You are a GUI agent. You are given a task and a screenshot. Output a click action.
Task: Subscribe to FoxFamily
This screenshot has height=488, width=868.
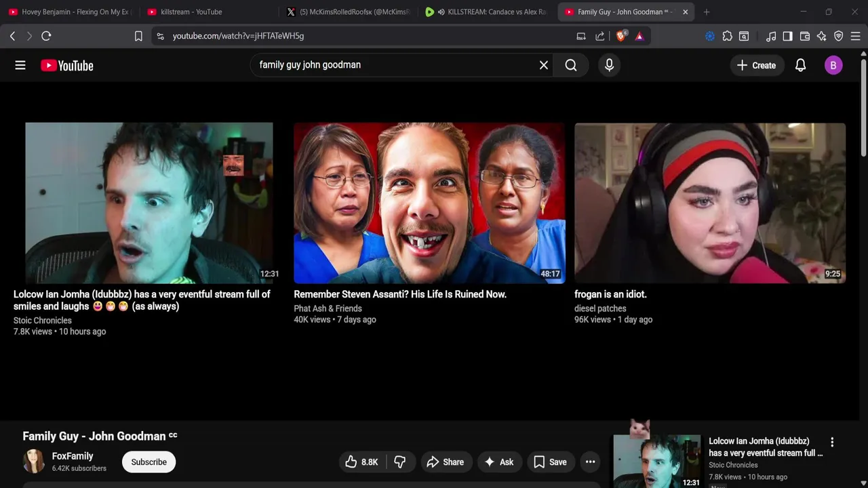149,462
